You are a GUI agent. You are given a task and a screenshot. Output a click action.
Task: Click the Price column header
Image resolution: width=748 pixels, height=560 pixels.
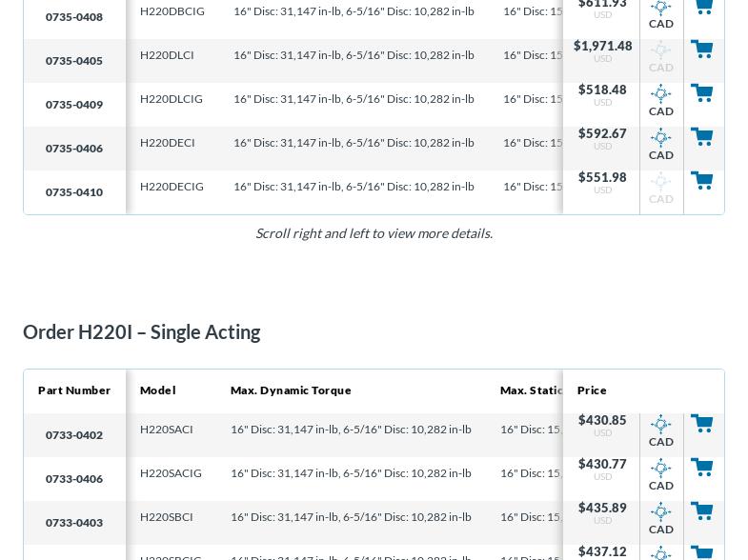[x=592, y=390]
